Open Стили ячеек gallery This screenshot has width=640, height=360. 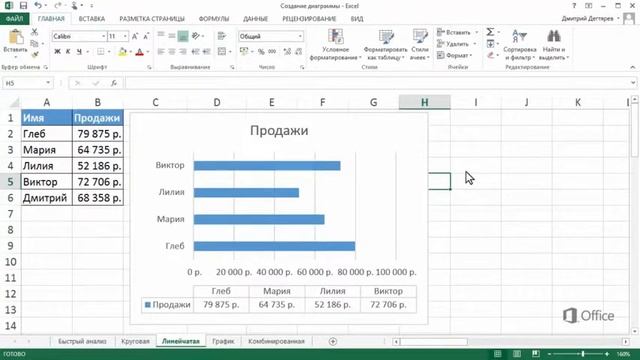point(420,45)
